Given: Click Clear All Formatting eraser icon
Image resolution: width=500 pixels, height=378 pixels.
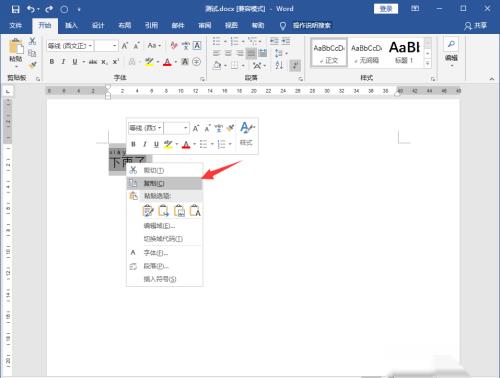Looking at the screenshot, I should (x=174, y=46).
